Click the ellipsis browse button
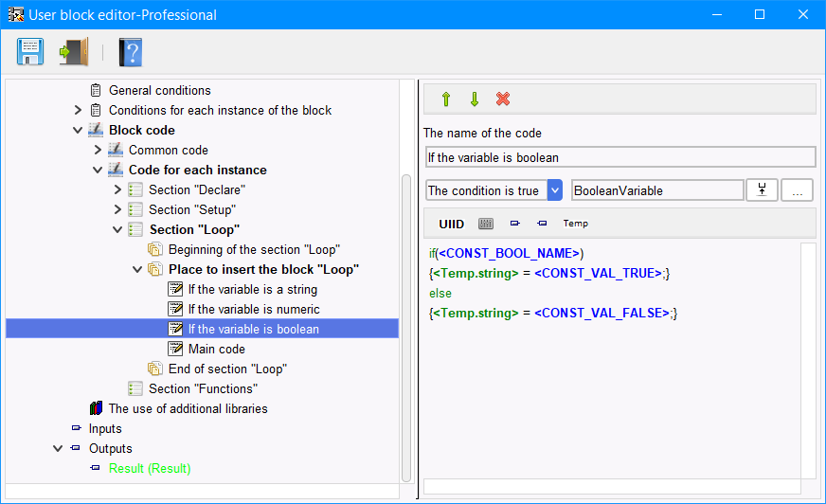 (797, 190)
